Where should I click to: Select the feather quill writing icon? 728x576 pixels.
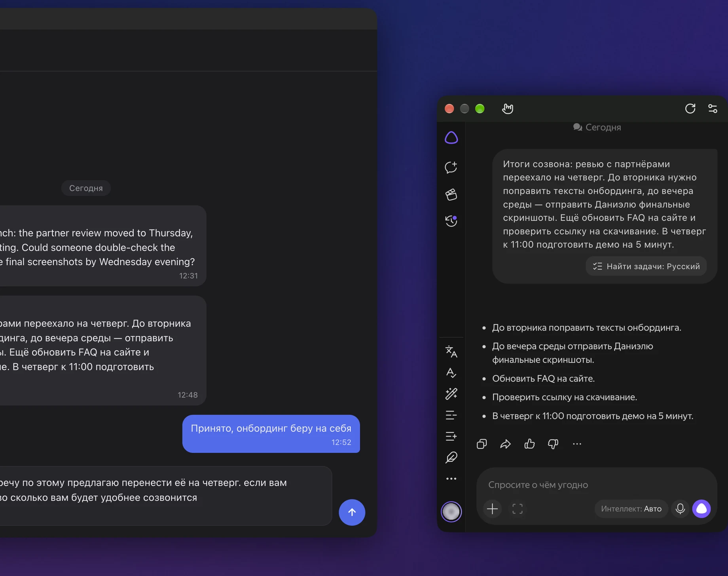pos(451,458)
